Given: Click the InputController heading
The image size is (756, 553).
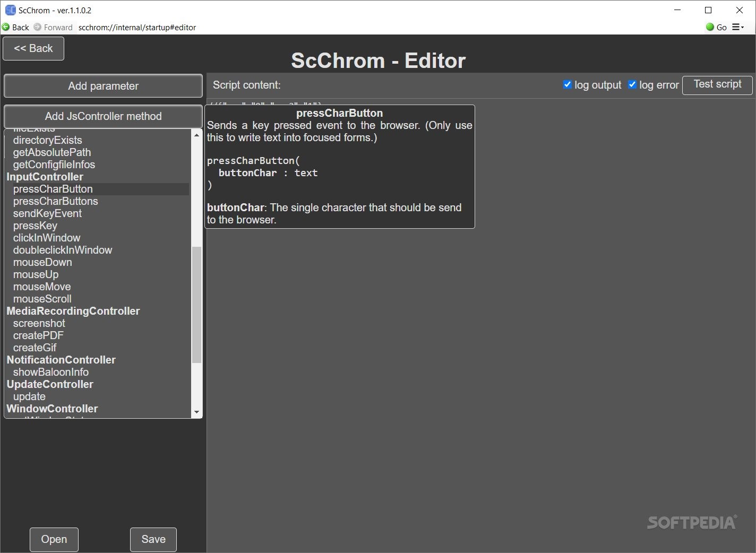Looking at the screenshot, I should tap(45, 177).
